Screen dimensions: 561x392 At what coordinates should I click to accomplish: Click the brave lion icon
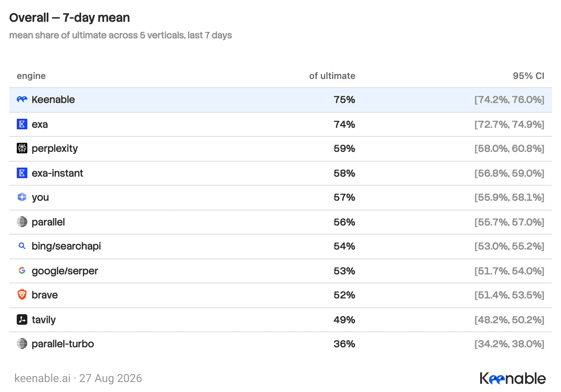22,295
